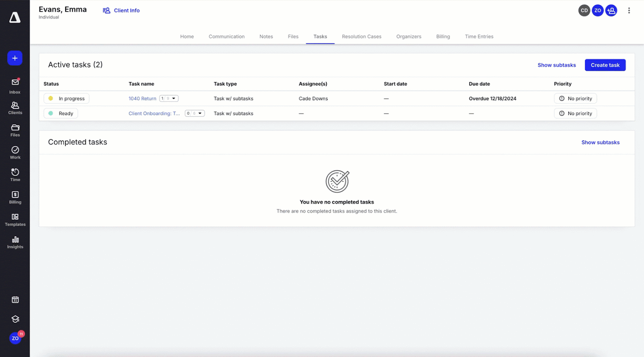This screenshot has height=357, width=644.
Task: Open the calendar icon in sidebar
Action: (15, 300)
